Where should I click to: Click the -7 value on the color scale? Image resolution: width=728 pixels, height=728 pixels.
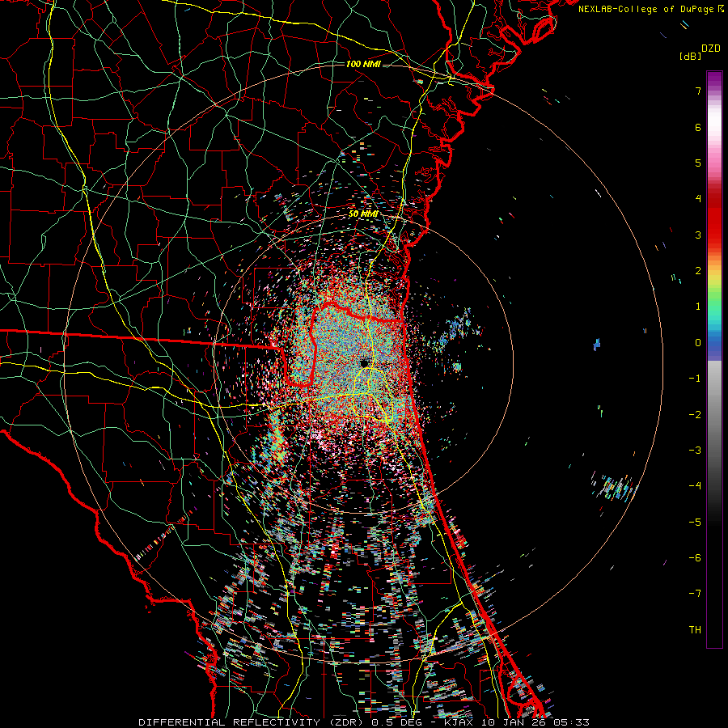tap(695, 594)
